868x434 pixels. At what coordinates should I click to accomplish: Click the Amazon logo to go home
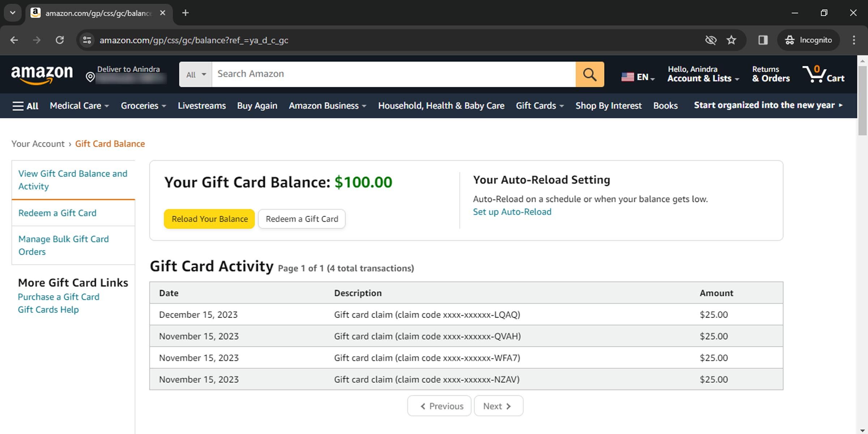click(x=42, y=74)
